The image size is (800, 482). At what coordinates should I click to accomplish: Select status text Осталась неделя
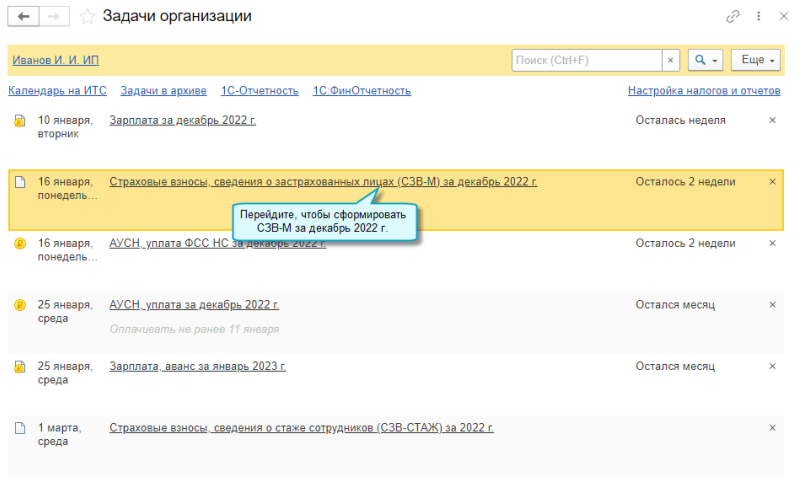tap(680, 120)
